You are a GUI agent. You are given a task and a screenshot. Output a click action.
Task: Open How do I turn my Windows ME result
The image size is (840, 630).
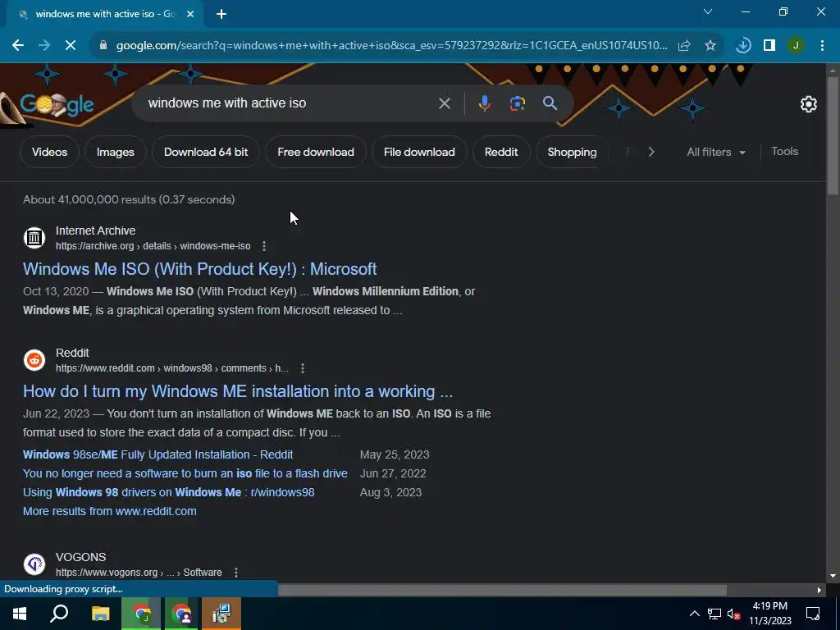pyautogui.click(x=237, y=391)
